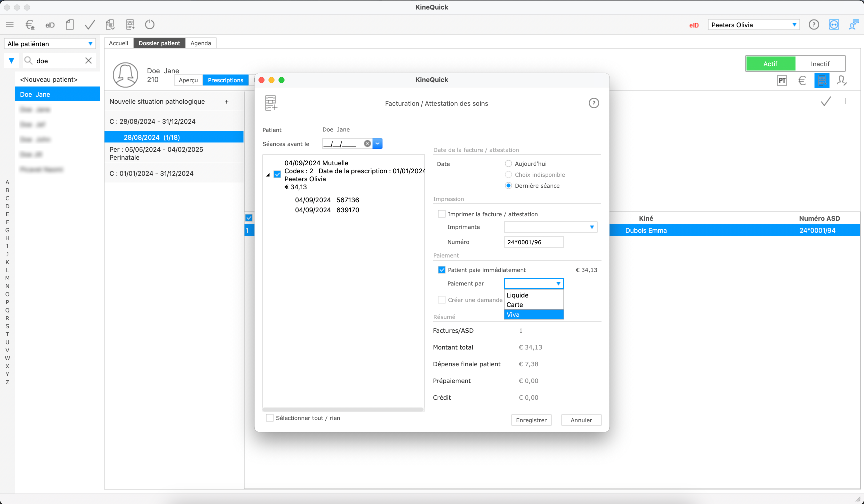The height and width of the screenshot is (504, 864).
Task: Toggle Créer une demande checkbox
Action: [x=441, y=300]
